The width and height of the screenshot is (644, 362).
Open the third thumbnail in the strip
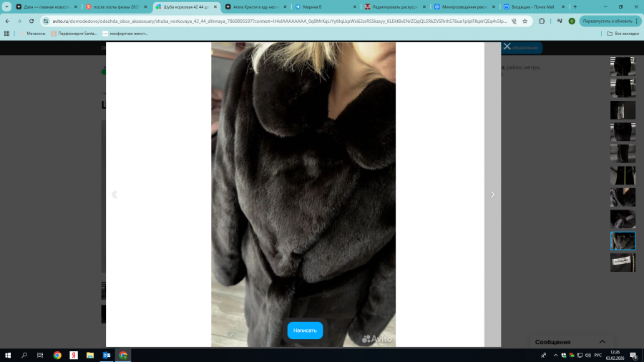pos(623,110)
